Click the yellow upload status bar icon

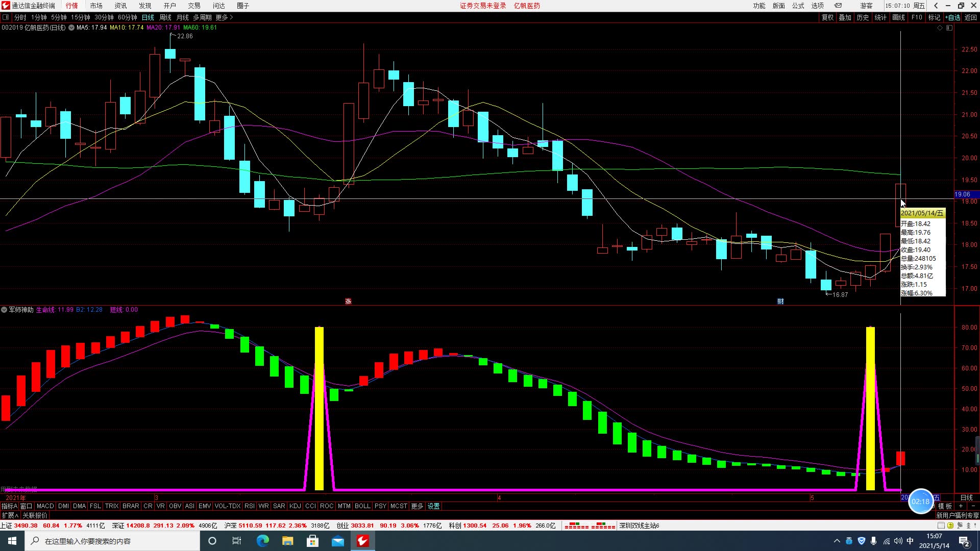pyautogui.click(x=950, y=525)
